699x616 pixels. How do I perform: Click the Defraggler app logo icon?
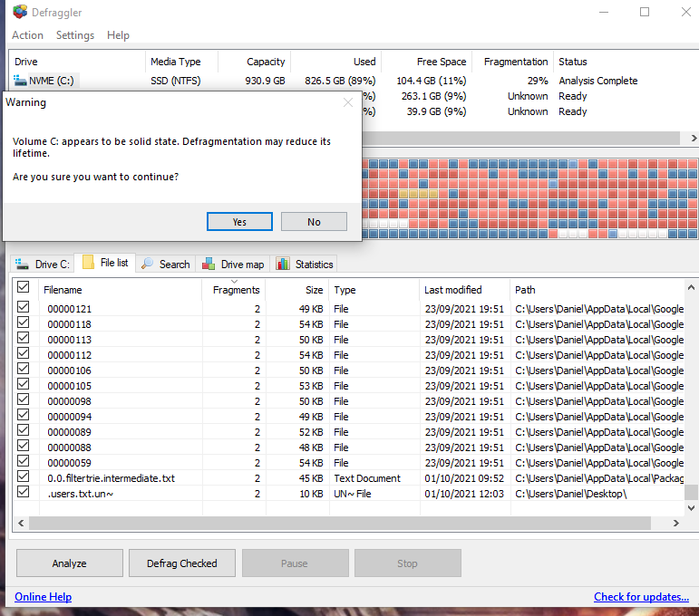(x=20, y=12)
